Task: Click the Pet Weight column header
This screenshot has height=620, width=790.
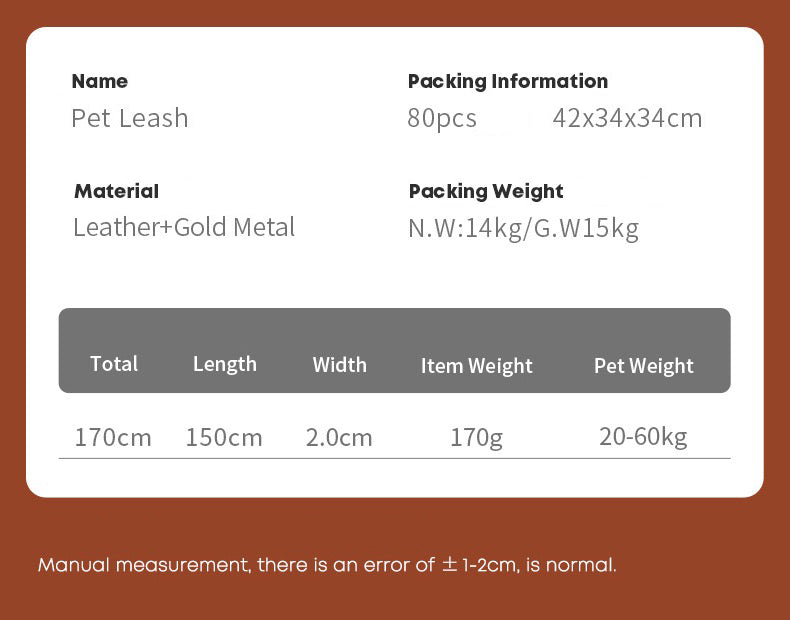Action: coord(643,366)
